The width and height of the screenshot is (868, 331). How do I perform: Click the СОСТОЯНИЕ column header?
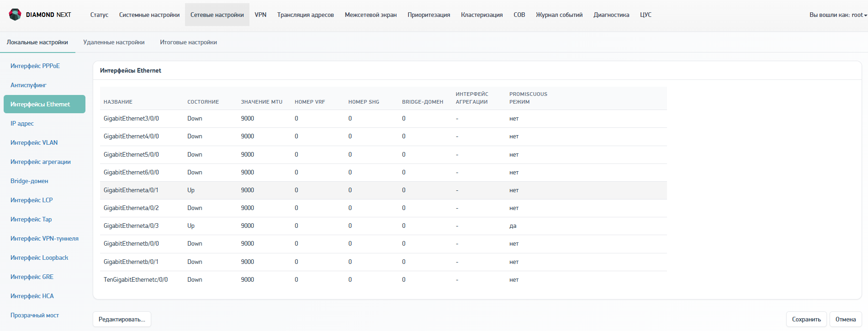point(203,102)
